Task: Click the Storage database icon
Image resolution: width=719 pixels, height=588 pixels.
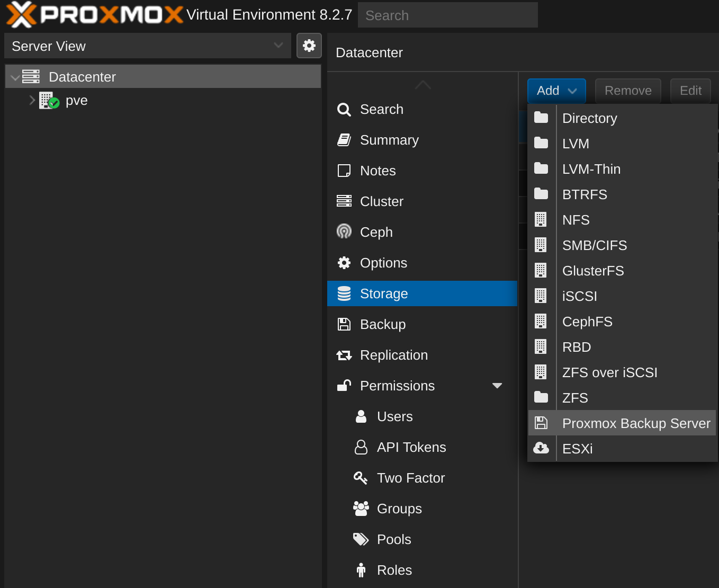Action: (x=344, y=293)
